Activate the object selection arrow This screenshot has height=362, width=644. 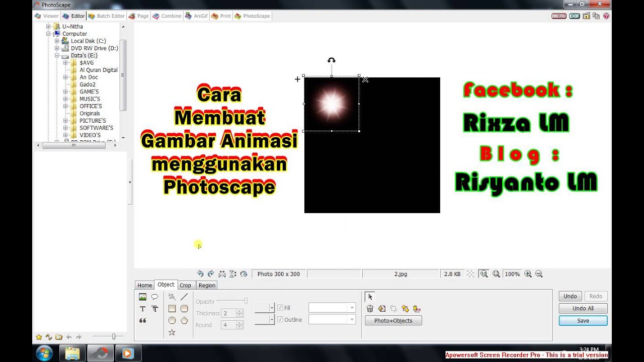pos(370,297)
